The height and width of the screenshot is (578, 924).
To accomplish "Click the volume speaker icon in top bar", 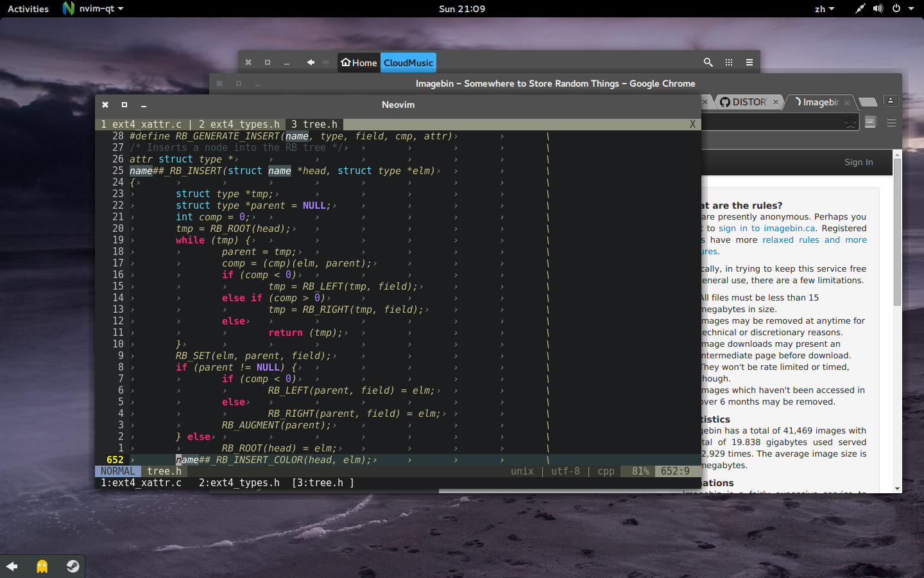I will click(x=878, y=9).
